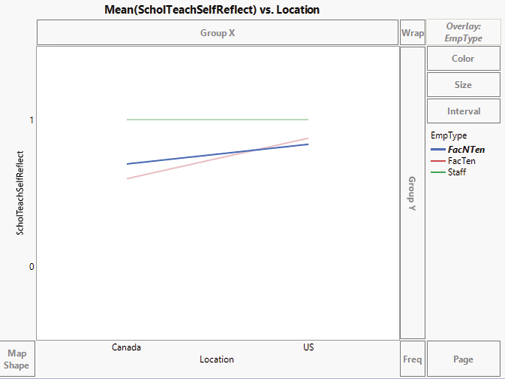
Task: Click the ScholTeachSelfReflect y-axis title
Action: (x=20, y=193)
